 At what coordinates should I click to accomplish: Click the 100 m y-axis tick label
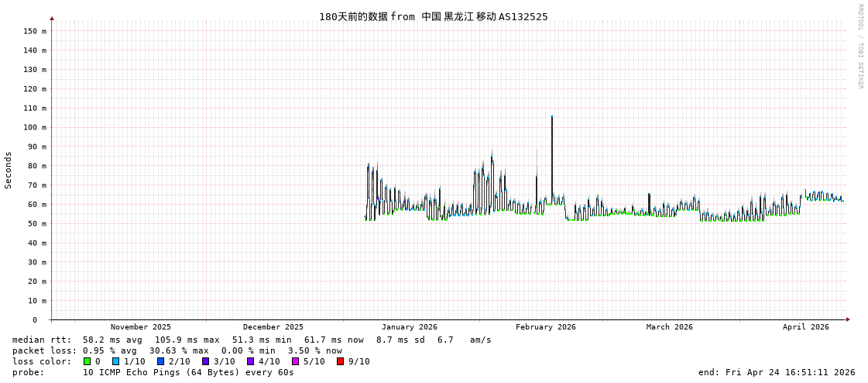click(x=34, y=127)
